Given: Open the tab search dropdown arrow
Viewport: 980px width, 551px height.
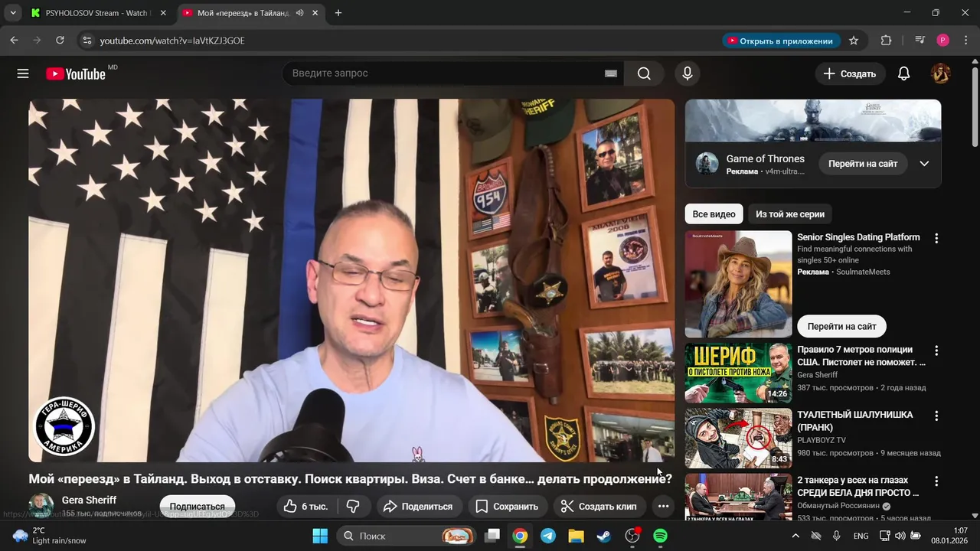Looking at the screenshot, I should tap(12, 13).
